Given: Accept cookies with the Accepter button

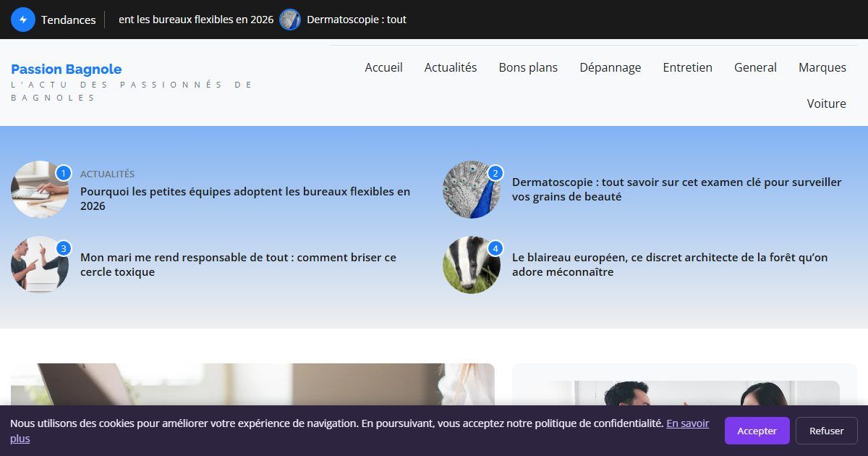Looking at the screenshot, I should pos(757,431).
